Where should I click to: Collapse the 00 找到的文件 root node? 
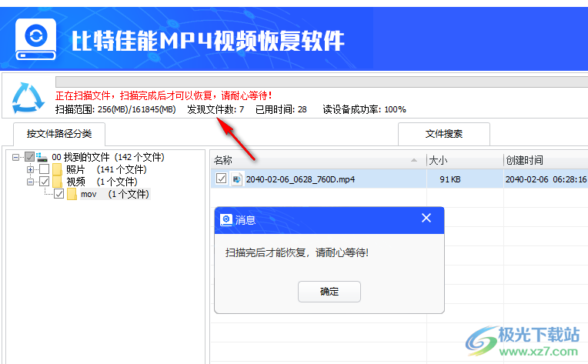(15, 157)
